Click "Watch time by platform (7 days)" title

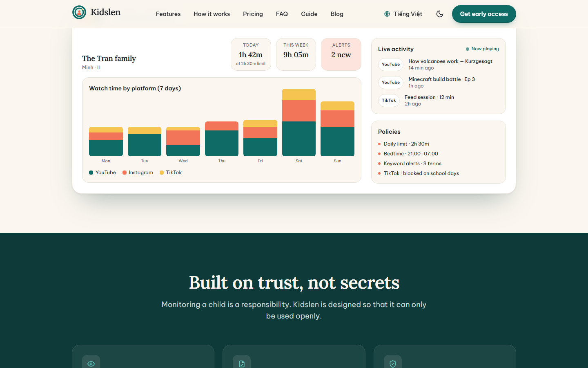tap(135, 88)
